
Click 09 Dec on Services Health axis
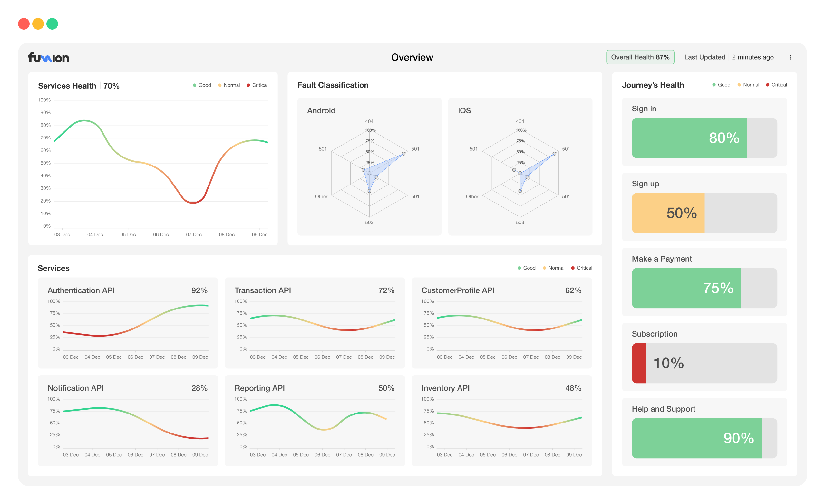[x=259, y=235]
